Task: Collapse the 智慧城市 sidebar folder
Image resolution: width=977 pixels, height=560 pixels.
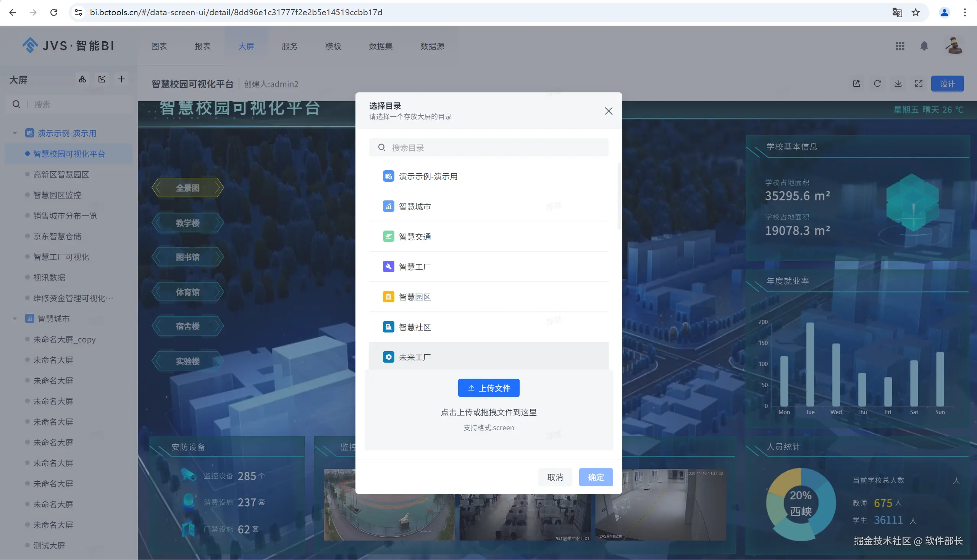Action: [x=15, y=318]
